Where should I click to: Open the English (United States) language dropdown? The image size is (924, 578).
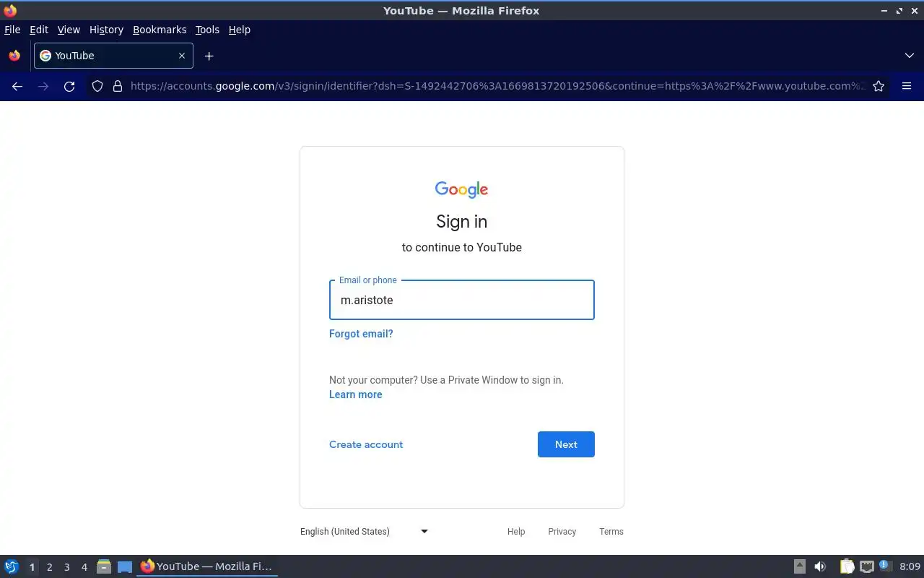(x=365, y=531)
